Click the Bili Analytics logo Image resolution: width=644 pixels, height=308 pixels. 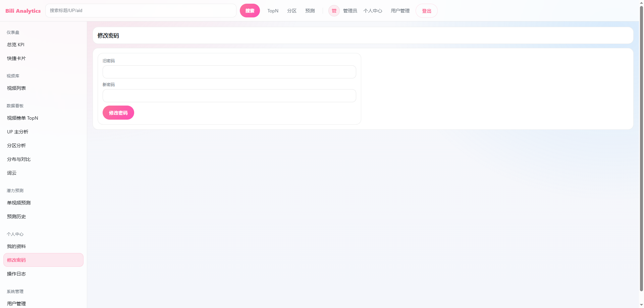coord(23,11)
